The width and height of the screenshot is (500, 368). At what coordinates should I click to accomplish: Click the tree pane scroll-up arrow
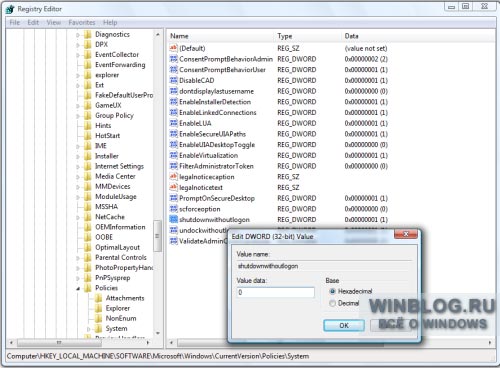tap(157, 34)
